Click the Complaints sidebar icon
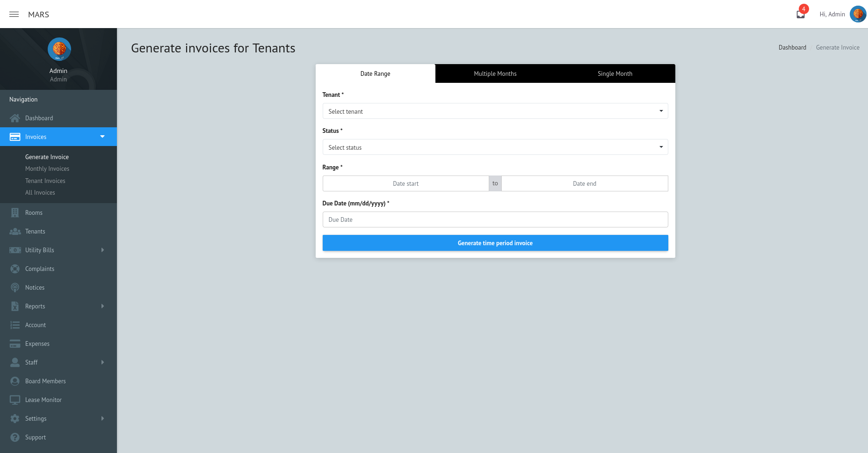 (x=14, y=269)
